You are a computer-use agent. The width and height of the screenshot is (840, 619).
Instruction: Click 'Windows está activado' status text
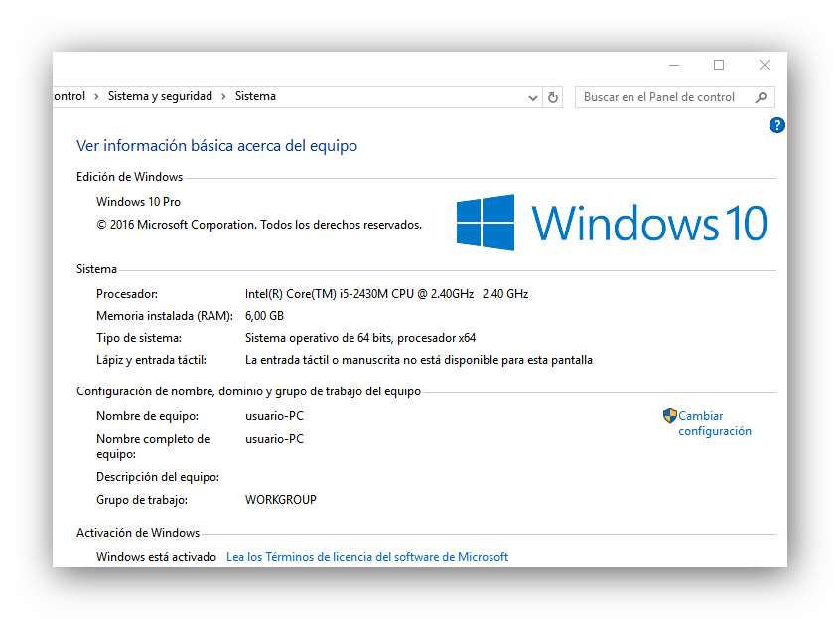pos(157,557)
